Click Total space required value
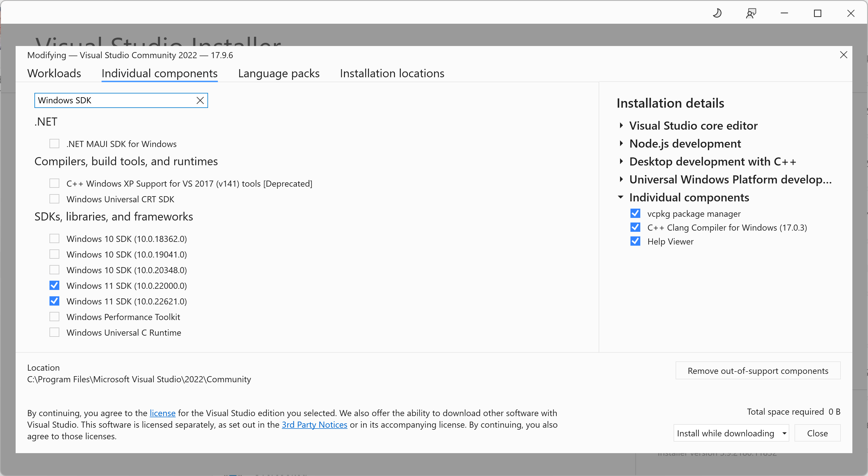The width and height of the screenshot is (868, 476). click(834, 412)
